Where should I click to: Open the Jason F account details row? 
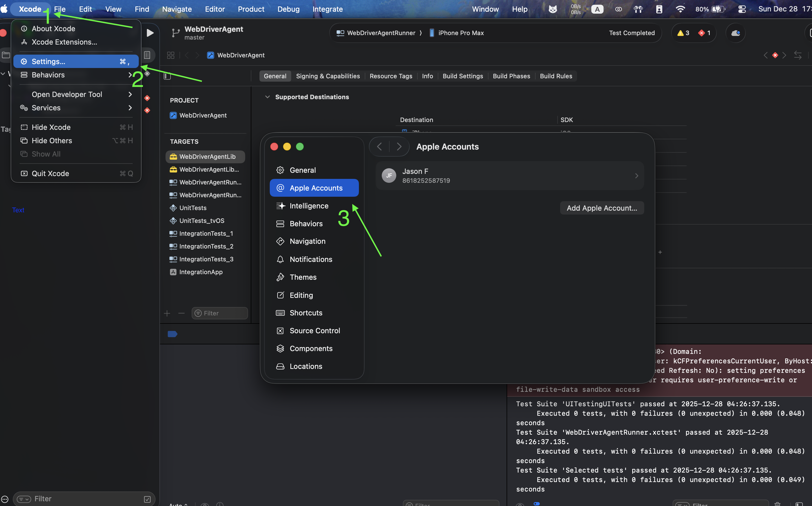click(x=509, y=176)
